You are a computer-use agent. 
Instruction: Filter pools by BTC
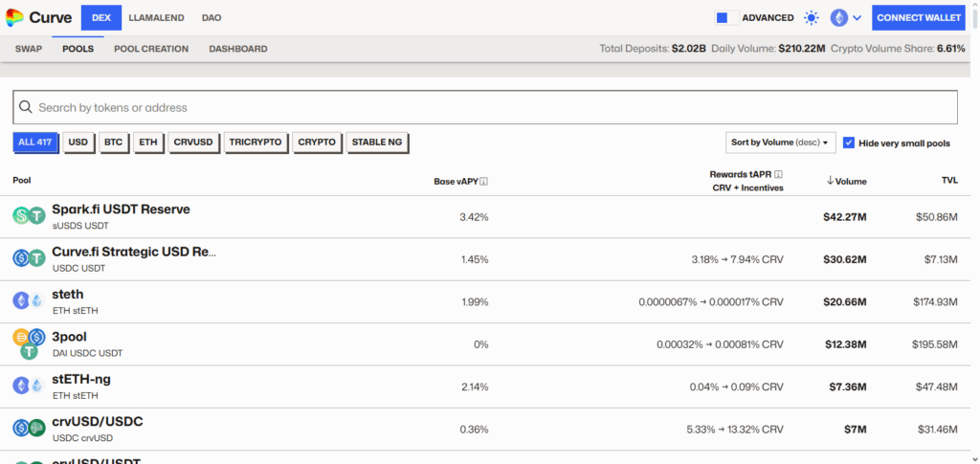[113, 143]
